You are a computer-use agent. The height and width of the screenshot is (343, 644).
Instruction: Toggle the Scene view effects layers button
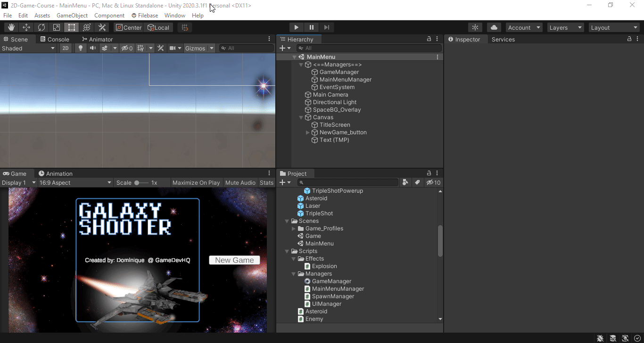(x=105, y=48)
